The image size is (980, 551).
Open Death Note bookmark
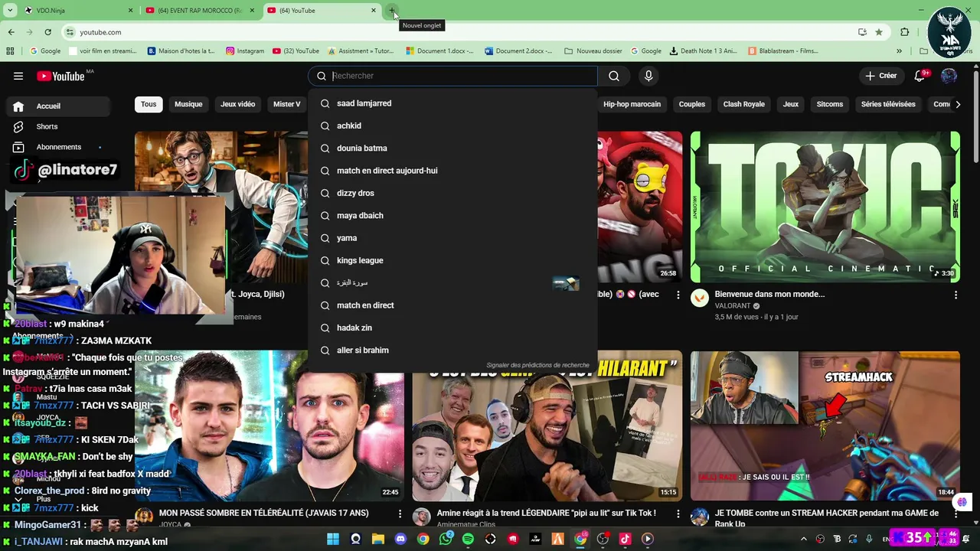pos(703,51)
